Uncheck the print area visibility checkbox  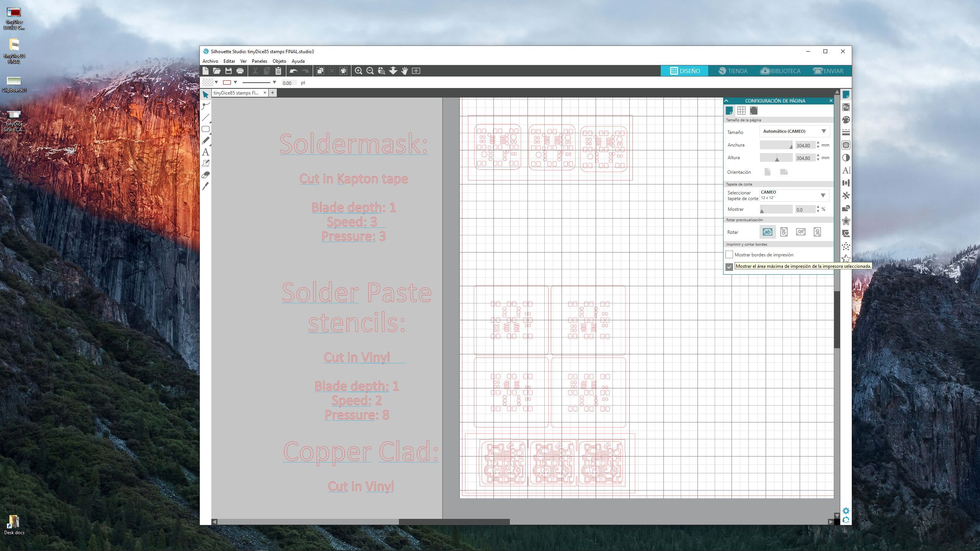729,267
